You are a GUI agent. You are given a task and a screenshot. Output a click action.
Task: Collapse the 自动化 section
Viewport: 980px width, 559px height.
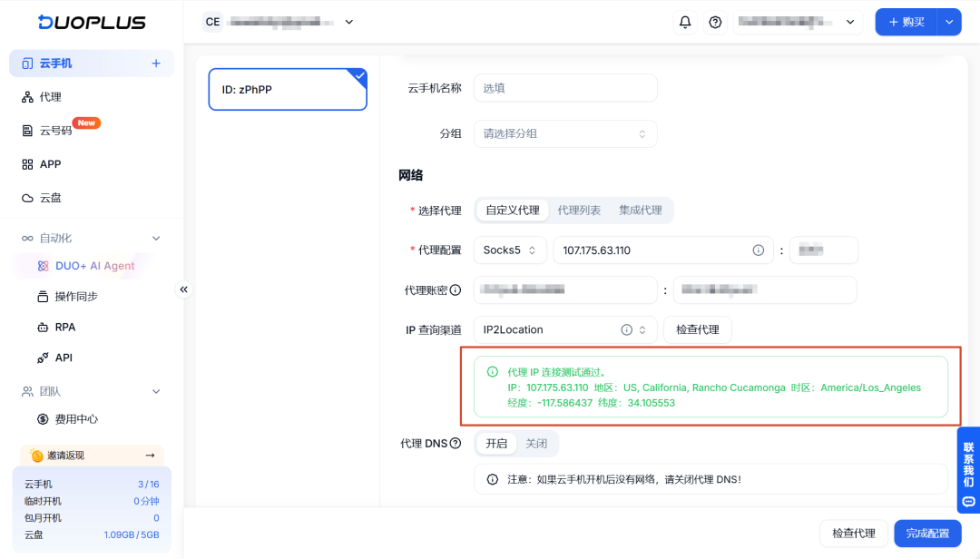(x=156, y=239)
